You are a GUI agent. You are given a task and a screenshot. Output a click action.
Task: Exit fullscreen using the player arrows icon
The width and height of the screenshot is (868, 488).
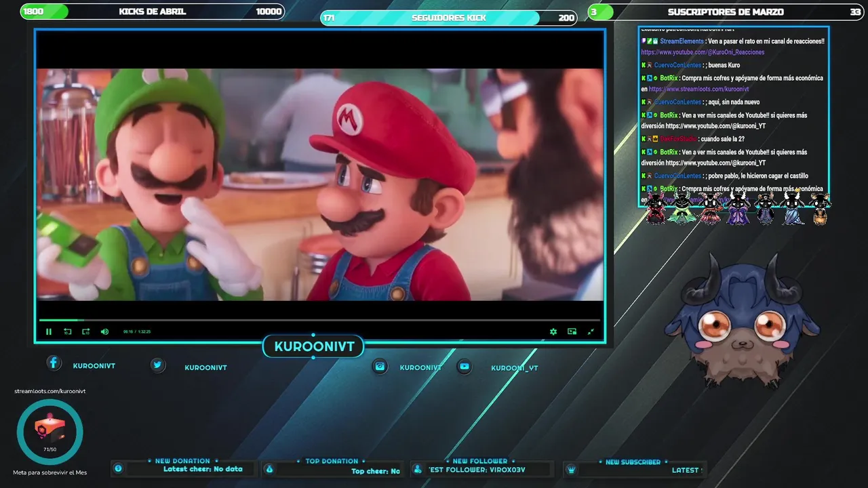click(x=591, y=331)
